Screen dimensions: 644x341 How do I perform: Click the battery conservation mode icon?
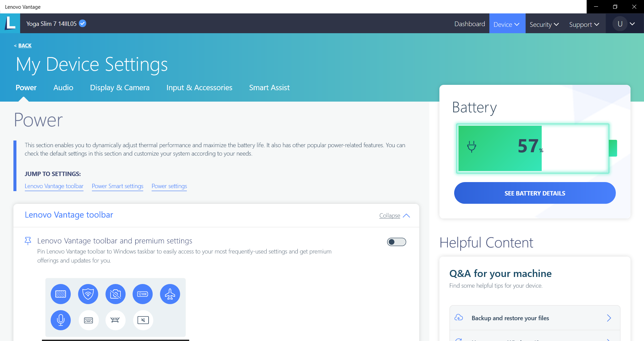click(x=143, y=294)
